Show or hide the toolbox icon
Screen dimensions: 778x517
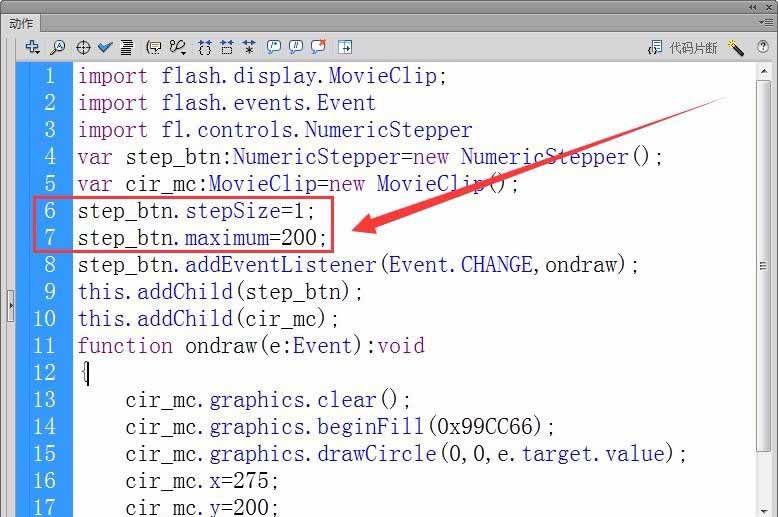(x=345, y=47)
